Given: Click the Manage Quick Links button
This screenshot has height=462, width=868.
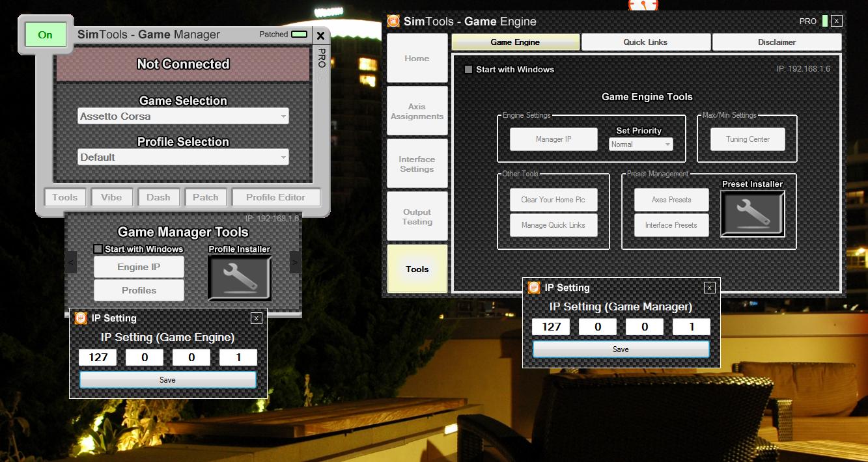Looking at the screenshot, I should tap(553, 225).
